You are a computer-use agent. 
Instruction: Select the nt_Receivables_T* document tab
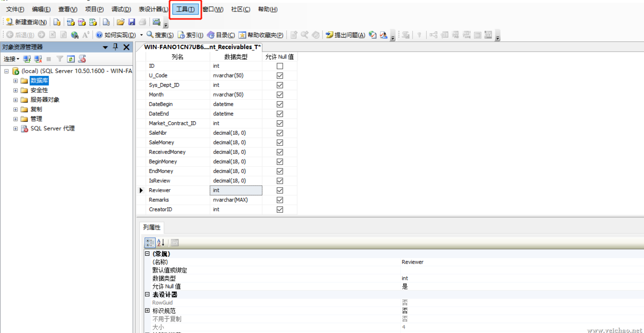pyautogui.click(x=202, y=47)
